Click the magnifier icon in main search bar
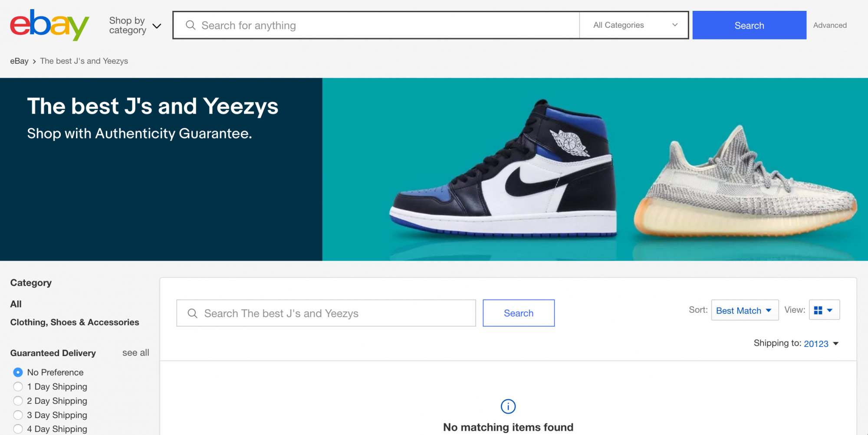868x435 pixels. pos(191,25)
